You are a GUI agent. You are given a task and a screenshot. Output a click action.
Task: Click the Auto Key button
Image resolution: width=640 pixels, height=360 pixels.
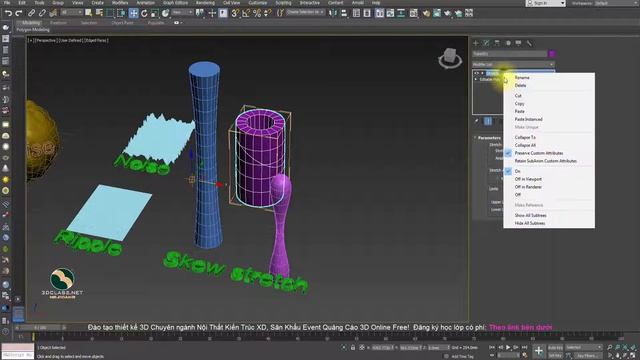[555, 347]
